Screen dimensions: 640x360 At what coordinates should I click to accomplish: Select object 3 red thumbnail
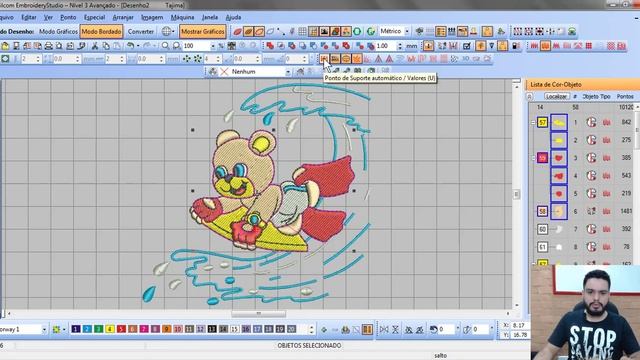559,158
